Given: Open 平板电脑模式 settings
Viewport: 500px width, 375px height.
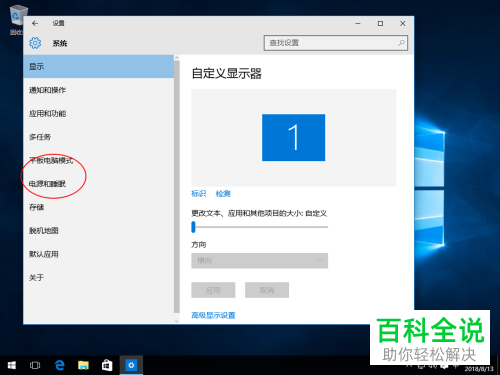Looking at the screenshot, I should coord(99,160).
